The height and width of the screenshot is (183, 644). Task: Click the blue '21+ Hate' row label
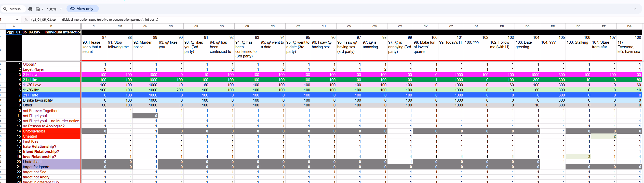click(51, 95)
